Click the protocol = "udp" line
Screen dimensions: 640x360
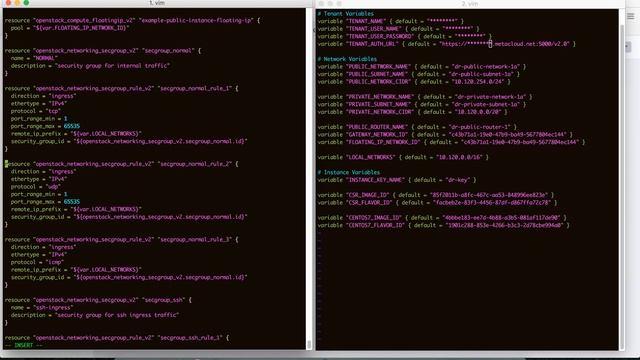(x=36, y=187)
